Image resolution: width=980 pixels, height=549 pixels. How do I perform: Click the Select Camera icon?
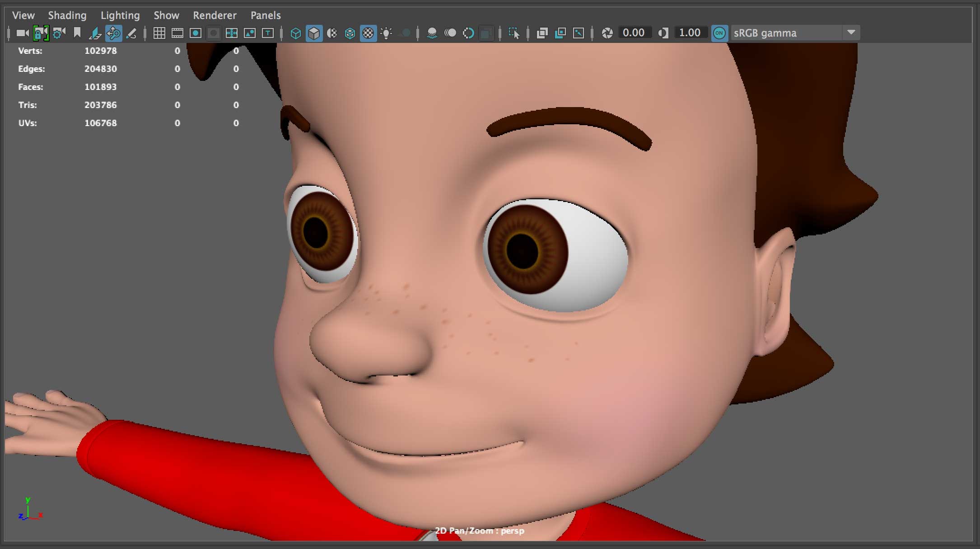[22, 33]
